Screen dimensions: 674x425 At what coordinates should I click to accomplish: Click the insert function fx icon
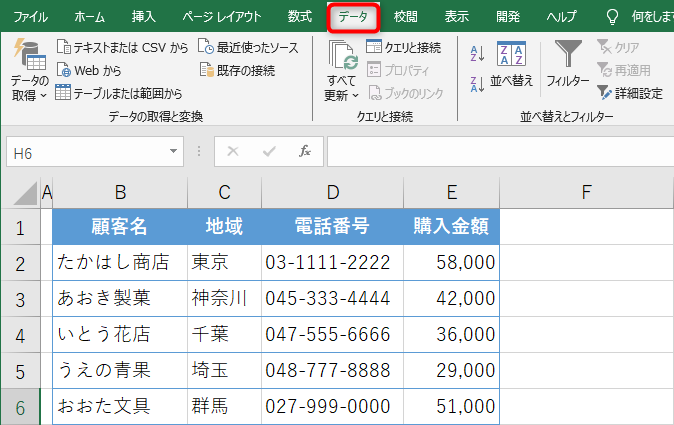[x=305, y=151]
